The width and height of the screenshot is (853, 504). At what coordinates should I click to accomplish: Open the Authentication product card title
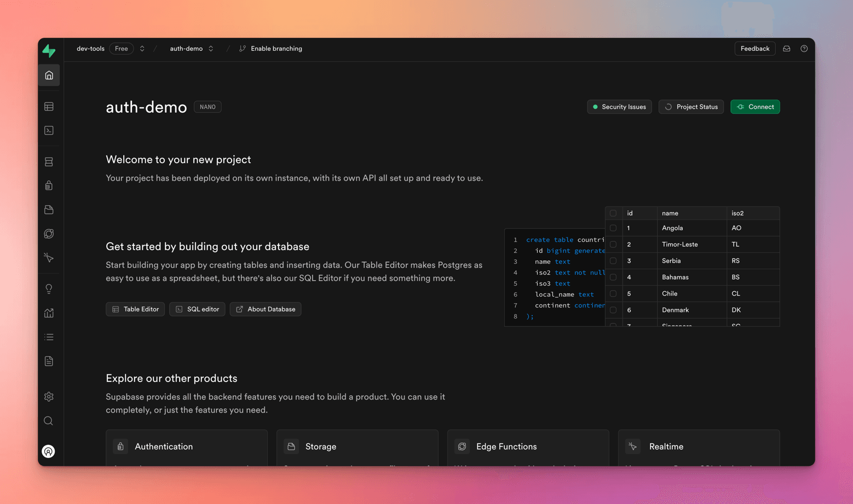coord(164,447)
